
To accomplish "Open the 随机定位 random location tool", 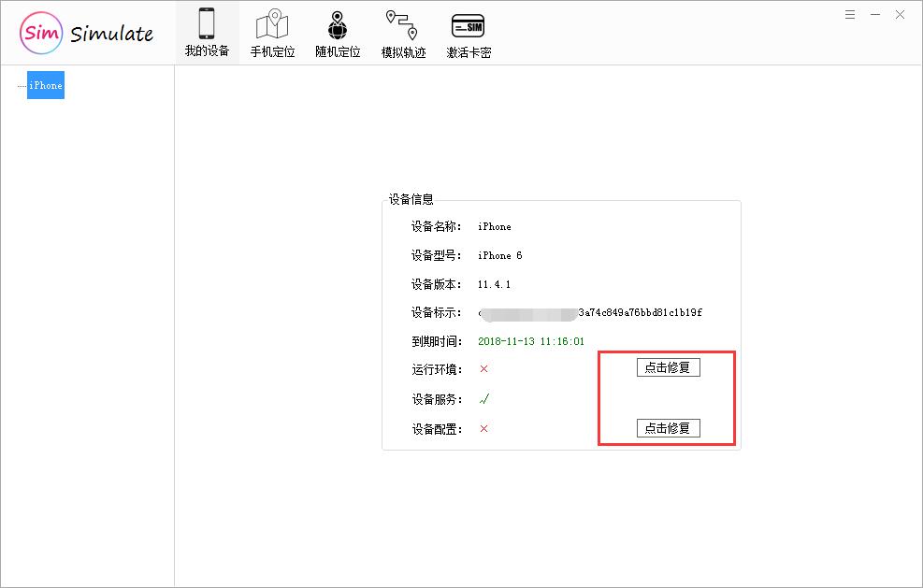I will (x=337, y=31).
